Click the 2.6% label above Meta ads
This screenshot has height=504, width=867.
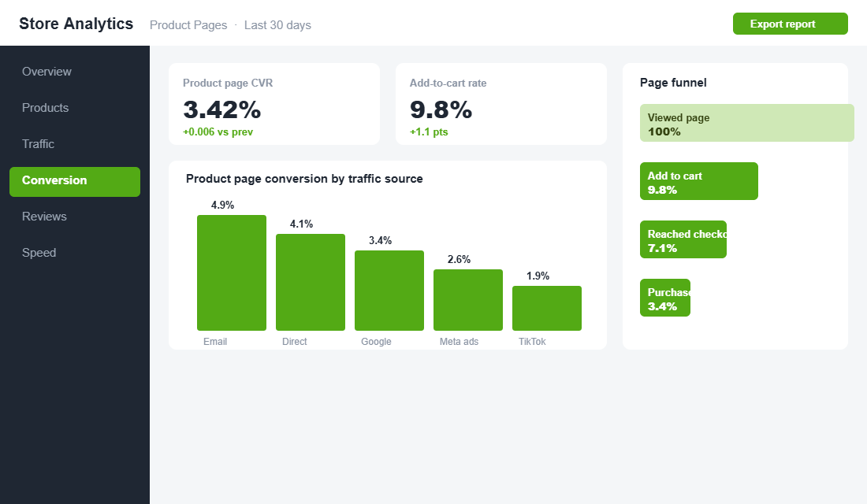tap(459, 259)
